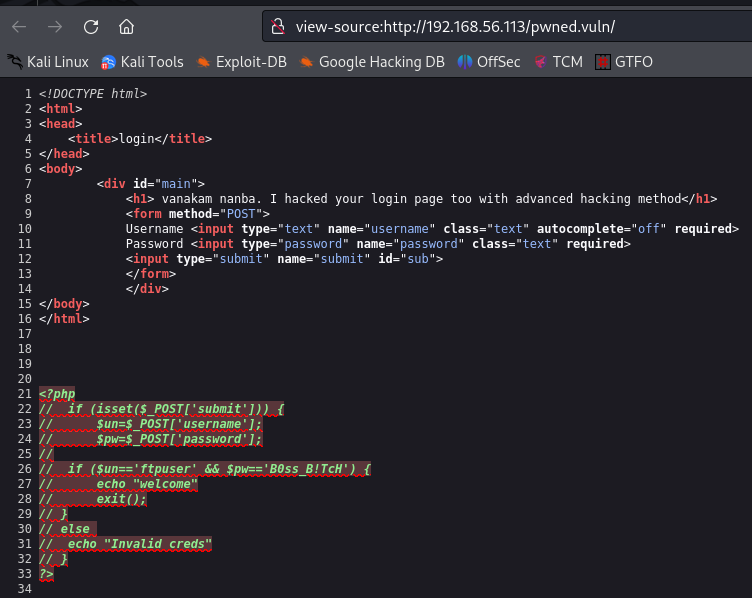
Task: Reload the current page source
Action: coord(91,27)
